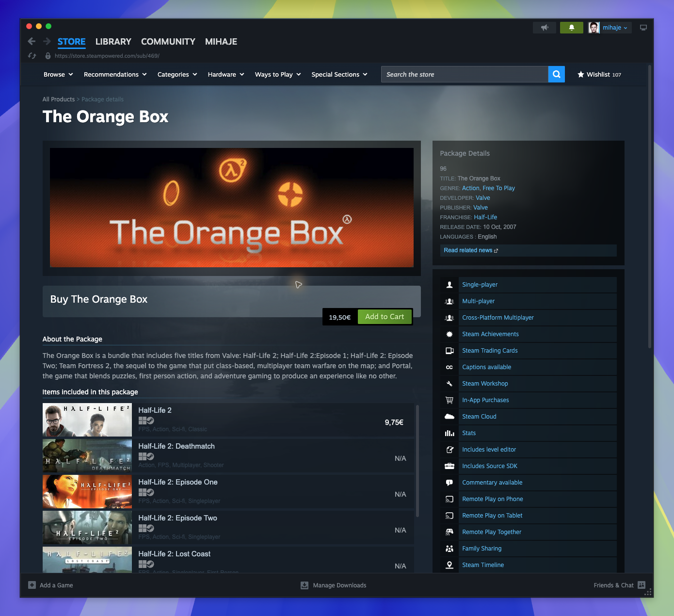Screen dimensions: 674x616
Task: Expand the Browse dropdown menu
Action: point(58,74)
